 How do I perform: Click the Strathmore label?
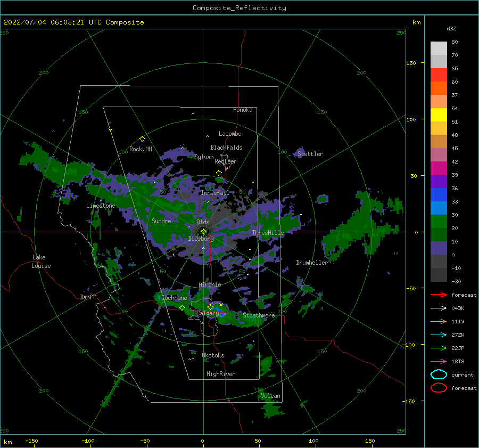point(259,315)
